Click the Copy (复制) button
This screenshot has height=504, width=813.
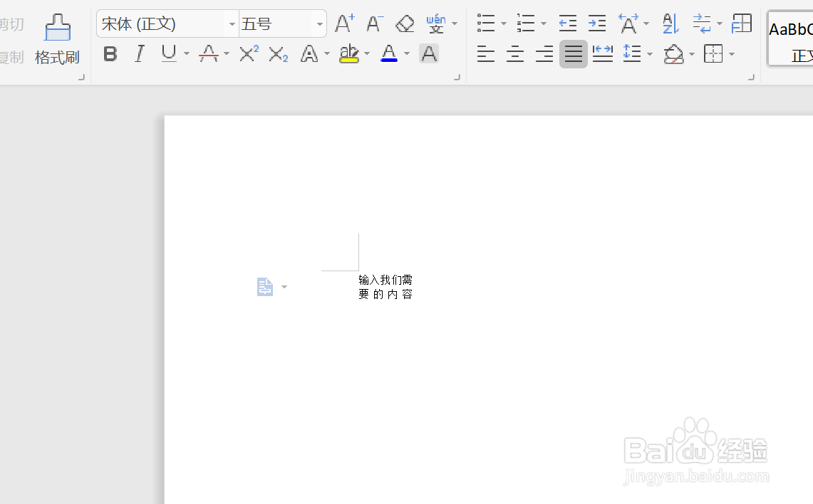coord(11,57)
